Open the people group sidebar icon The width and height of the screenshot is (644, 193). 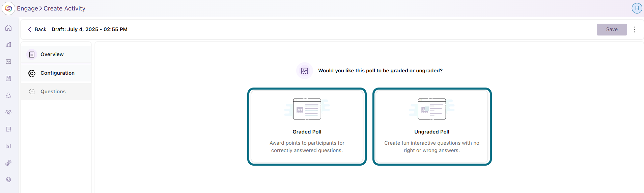tap(8, 112)
